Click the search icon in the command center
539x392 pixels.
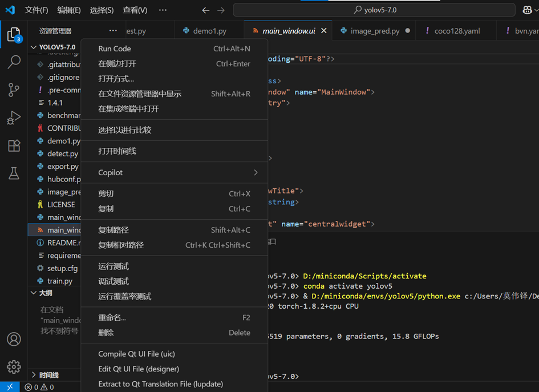358,10
